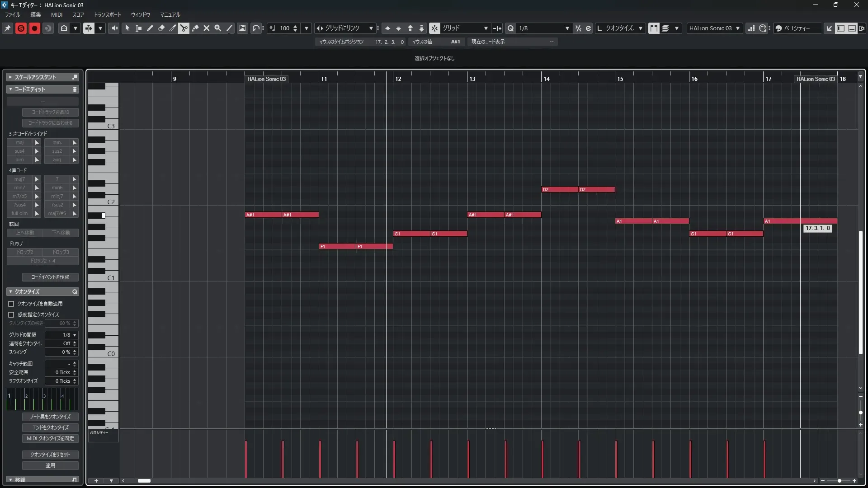Click the Solo Editor button

[x=21, y=28]
